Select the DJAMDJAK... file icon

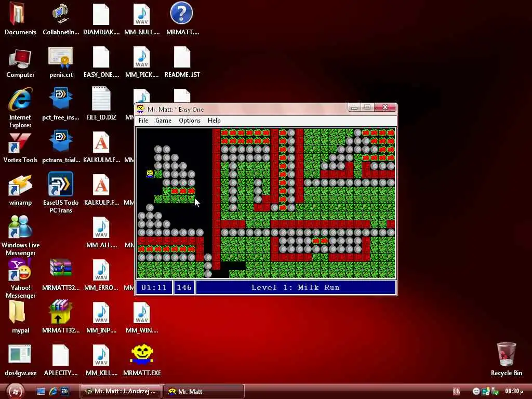point(101,19)
